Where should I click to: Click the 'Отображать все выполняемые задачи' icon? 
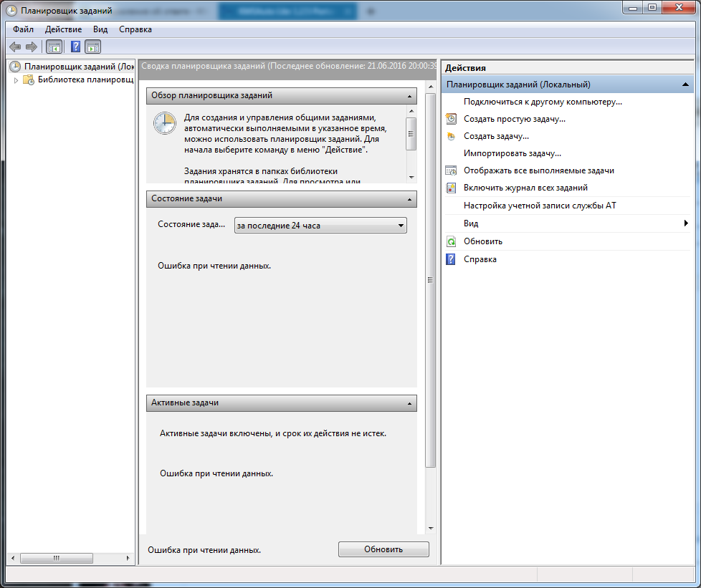(451, 170)
